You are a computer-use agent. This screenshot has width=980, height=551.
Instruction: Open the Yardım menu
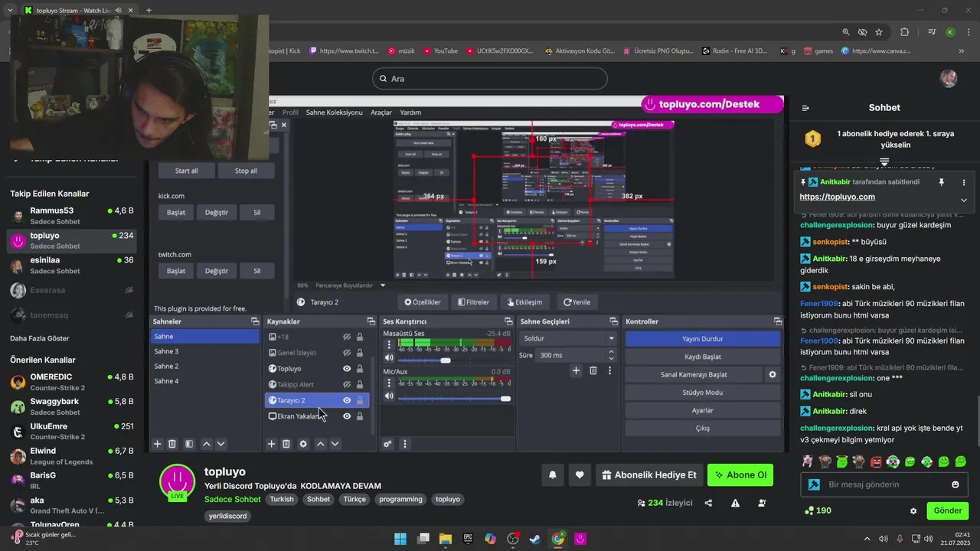410,112
